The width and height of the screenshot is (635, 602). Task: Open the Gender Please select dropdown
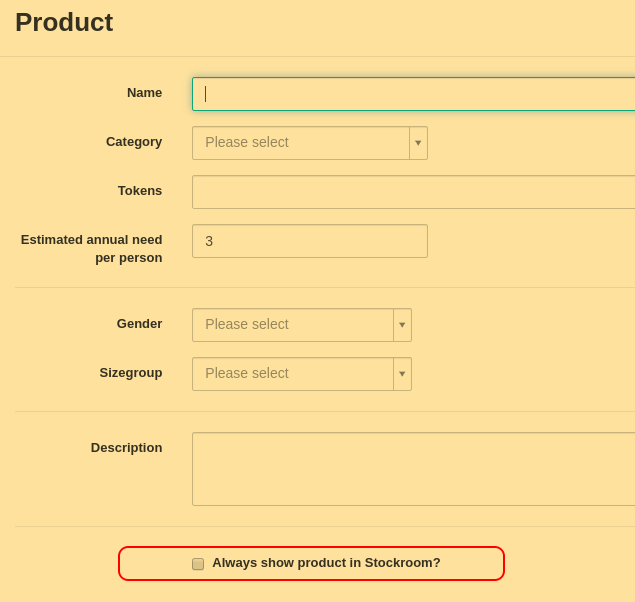[x=302, y=325]
